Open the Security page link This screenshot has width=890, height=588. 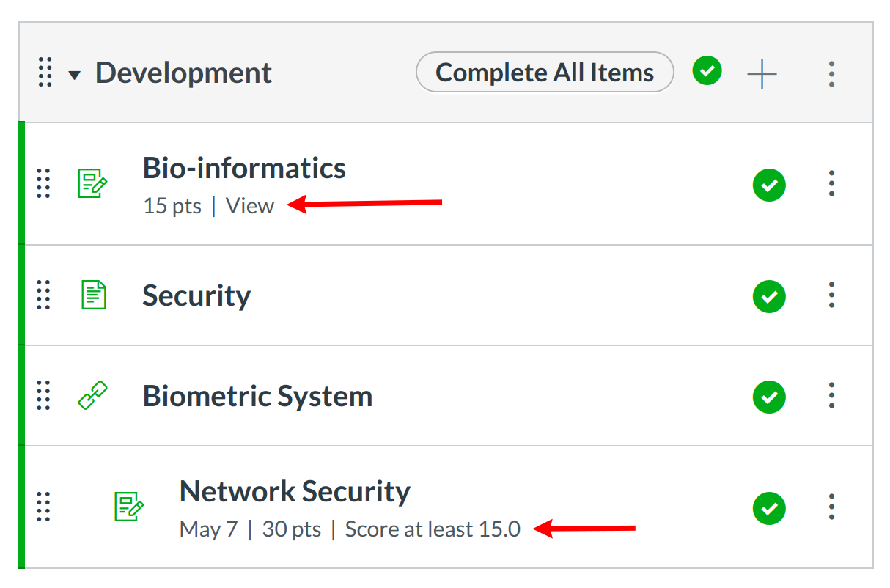coord(196,295)
